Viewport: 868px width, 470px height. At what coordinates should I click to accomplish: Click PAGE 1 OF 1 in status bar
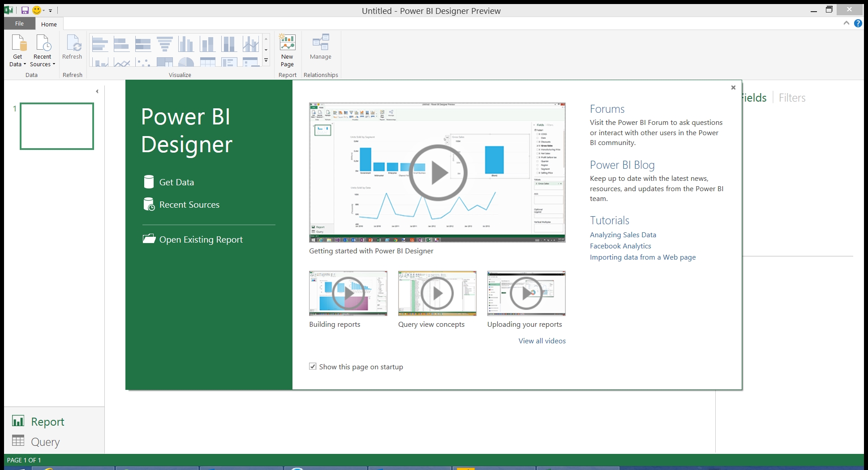(24, 460)
